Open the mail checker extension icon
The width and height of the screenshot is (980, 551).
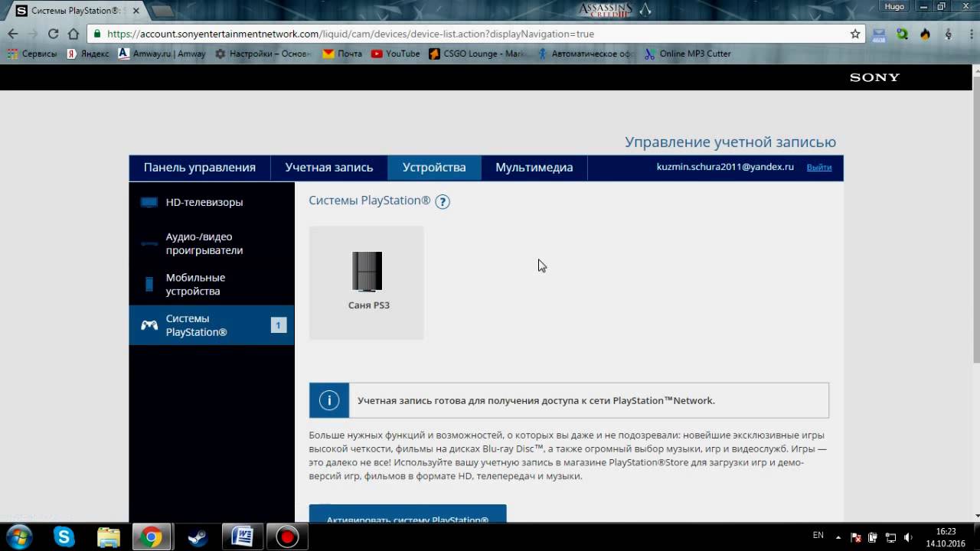tap(878, 34)
